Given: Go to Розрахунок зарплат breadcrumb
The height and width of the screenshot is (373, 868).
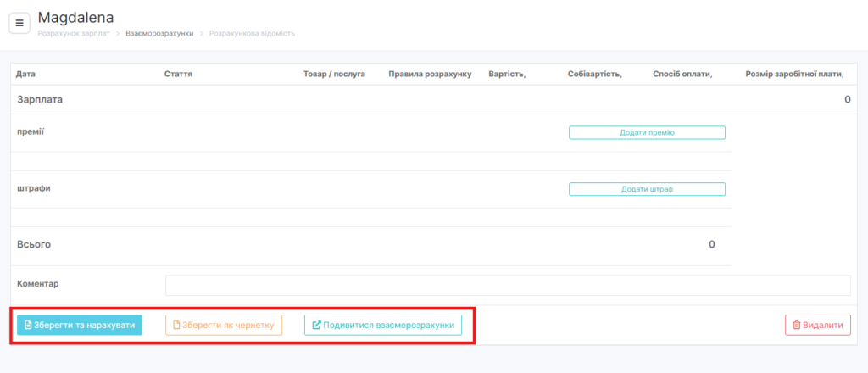Looking at the screenshot, I should 74,34.
